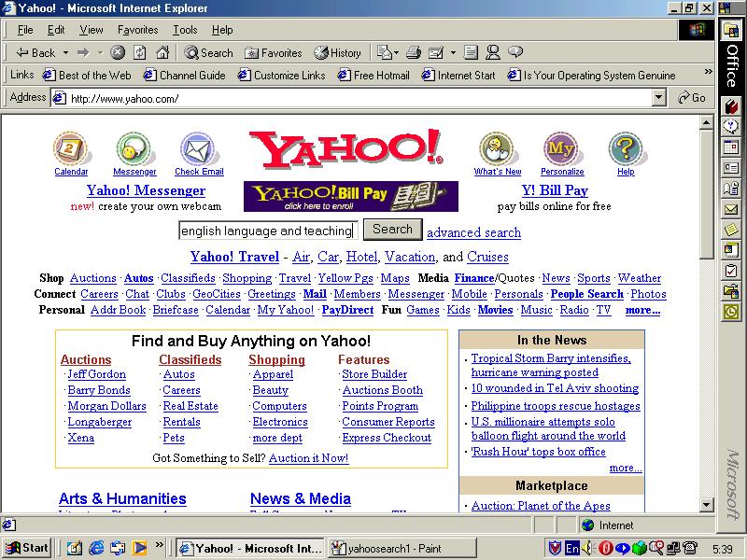Open the 'Rush Hour' tops box office link
This screenshot has width=747, height=560.
click(x=539, y=452)
